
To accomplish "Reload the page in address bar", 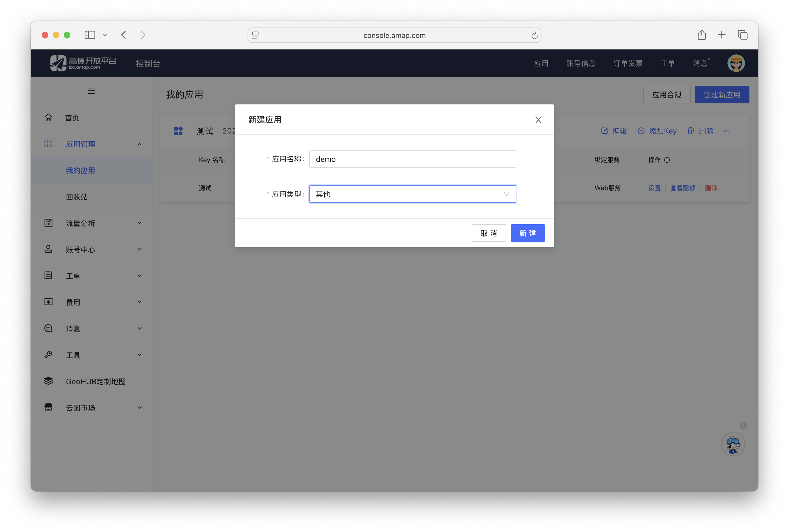I will [x=534, y=35].
